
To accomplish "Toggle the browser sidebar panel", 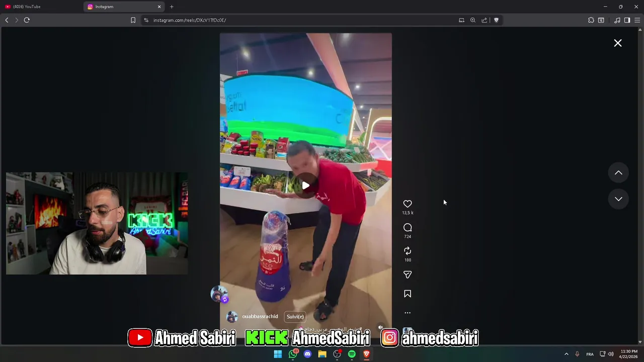I will point(627,20).
